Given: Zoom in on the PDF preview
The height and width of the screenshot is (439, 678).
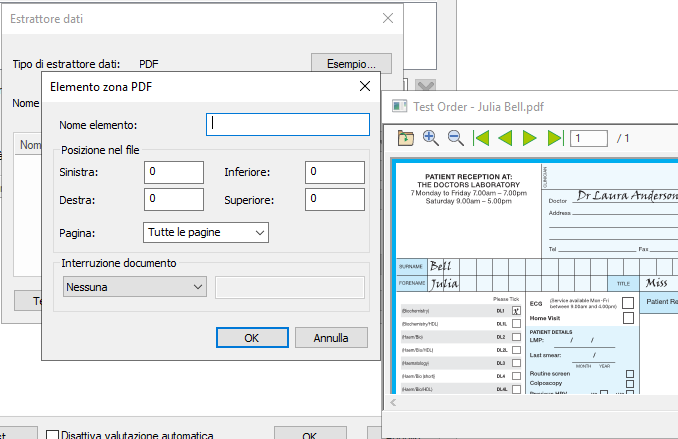Looking at the screenshot, I should pyautogui.click(x=431, y=138).
